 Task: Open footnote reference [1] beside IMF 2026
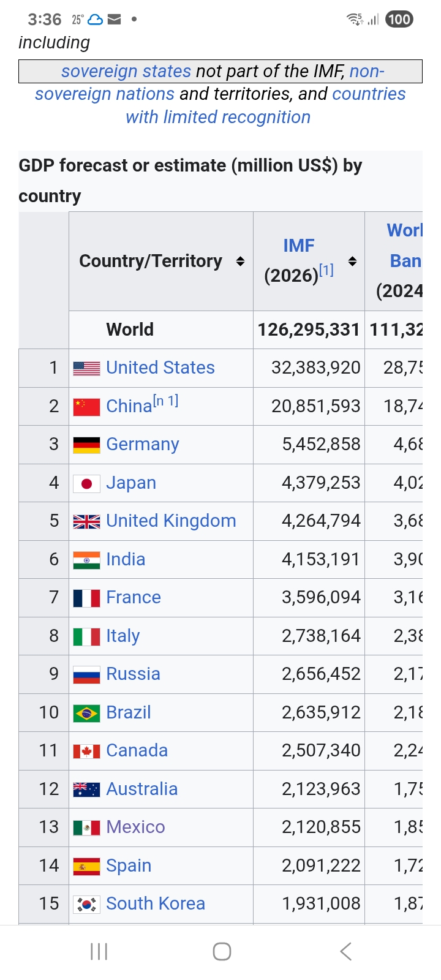click(326, 270)
